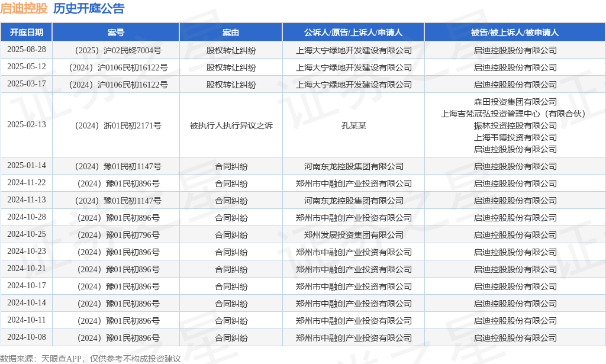The width and height of the screenshot is (606, 364).
Task: Click the date cell 2025-01-14
Action: pyautogui.click(x=26, y=165)
